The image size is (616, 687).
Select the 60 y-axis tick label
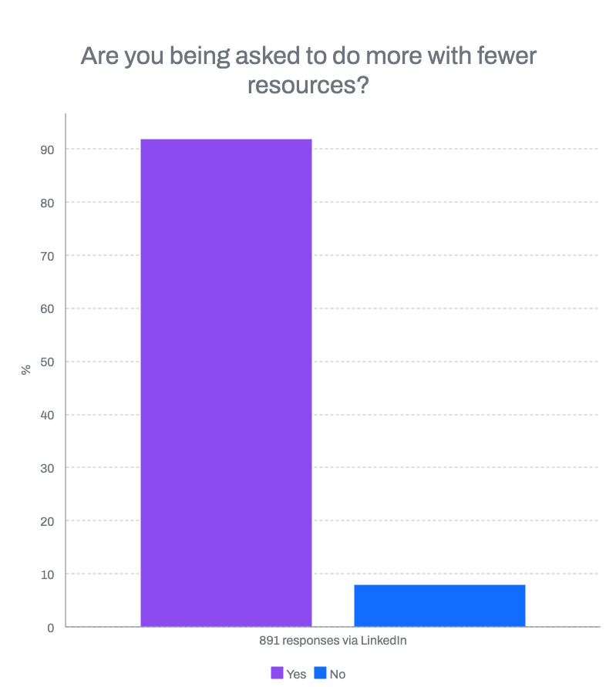click(48, 309)
